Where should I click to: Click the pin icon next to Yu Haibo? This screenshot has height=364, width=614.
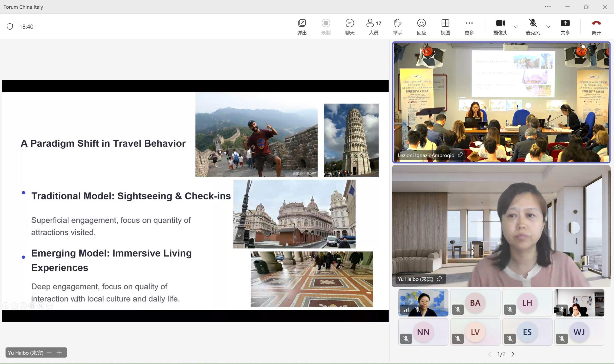439,279
